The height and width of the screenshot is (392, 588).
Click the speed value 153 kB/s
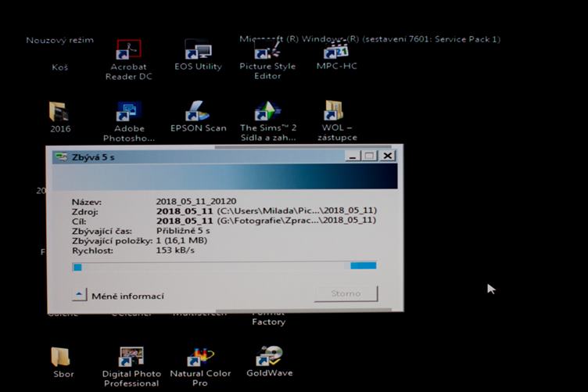coord(175,250)
